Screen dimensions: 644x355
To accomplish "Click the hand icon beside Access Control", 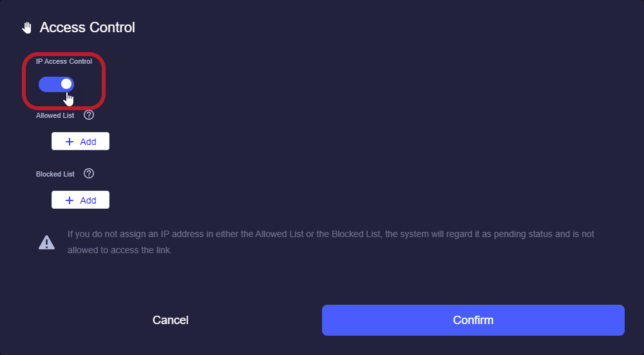I will [26, 28].
